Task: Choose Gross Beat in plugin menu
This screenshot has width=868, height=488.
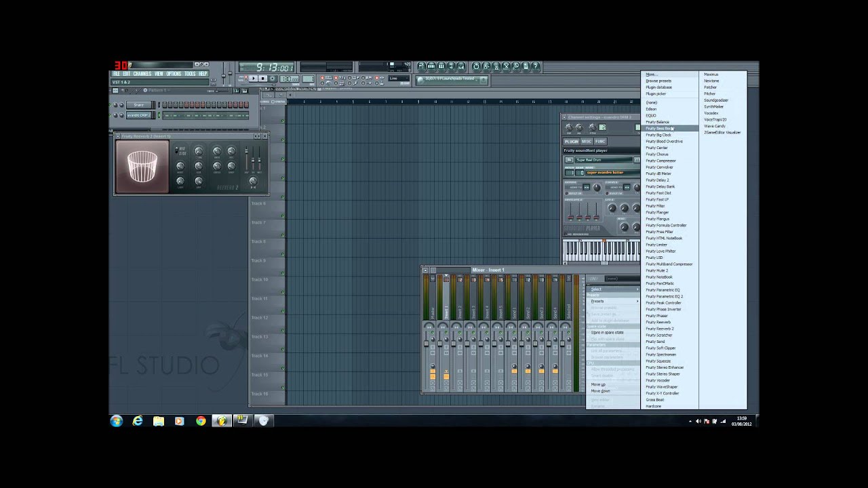Action: coord(669,400)
